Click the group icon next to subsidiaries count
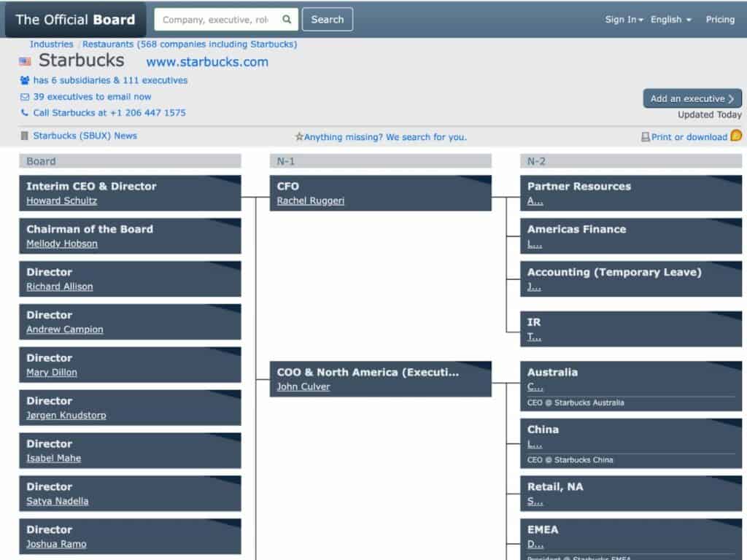 (x=23, y=79)
